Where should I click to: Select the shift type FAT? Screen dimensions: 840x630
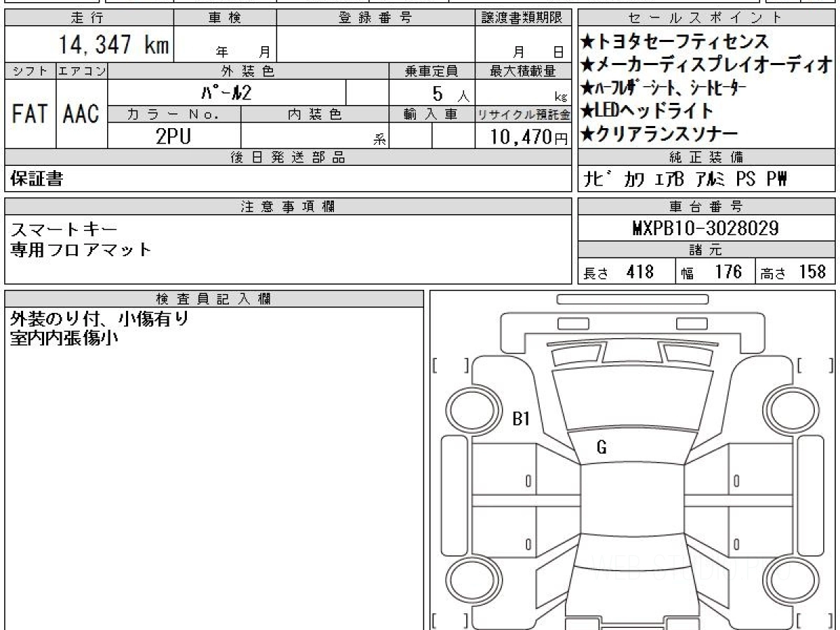click(29, 113)
